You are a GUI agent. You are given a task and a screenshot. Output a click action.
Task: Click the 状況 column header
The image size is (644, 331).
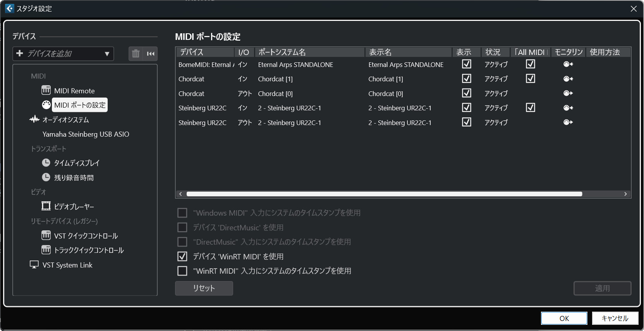pyautogui.click(x=495, y=52)
